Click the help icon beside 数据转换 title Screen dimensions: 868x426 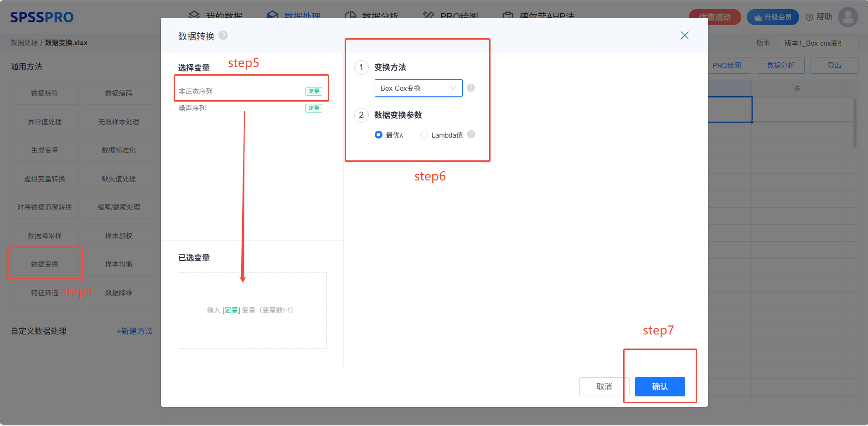[223, 36]
